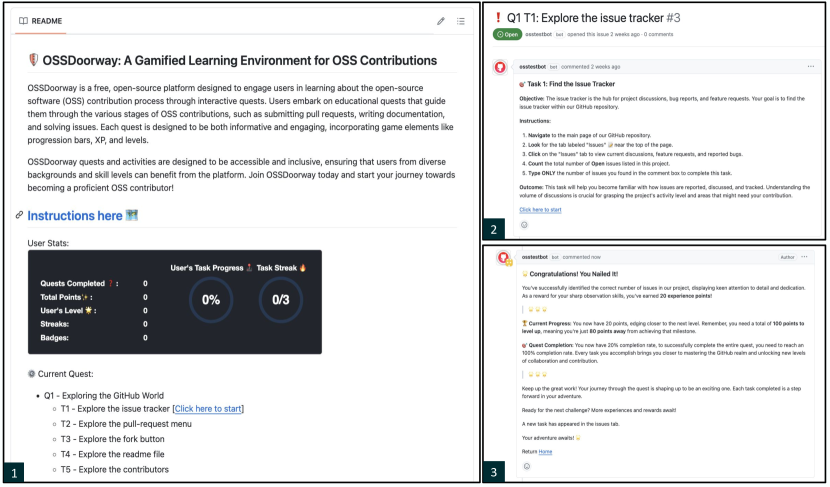Click the red exclamation icon in issue title
Image resolution: width=830 pixels, height=487 pixels.
click(498, 18)
